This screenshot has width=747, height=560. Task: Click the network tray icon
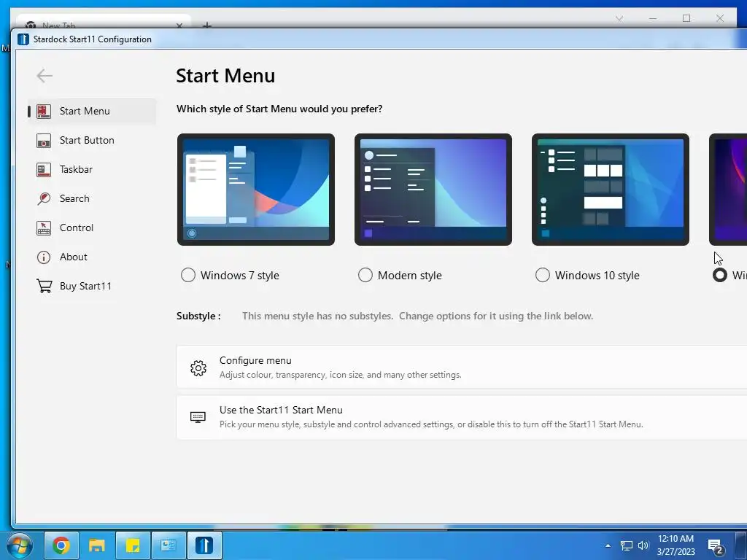tap(627, 545)
